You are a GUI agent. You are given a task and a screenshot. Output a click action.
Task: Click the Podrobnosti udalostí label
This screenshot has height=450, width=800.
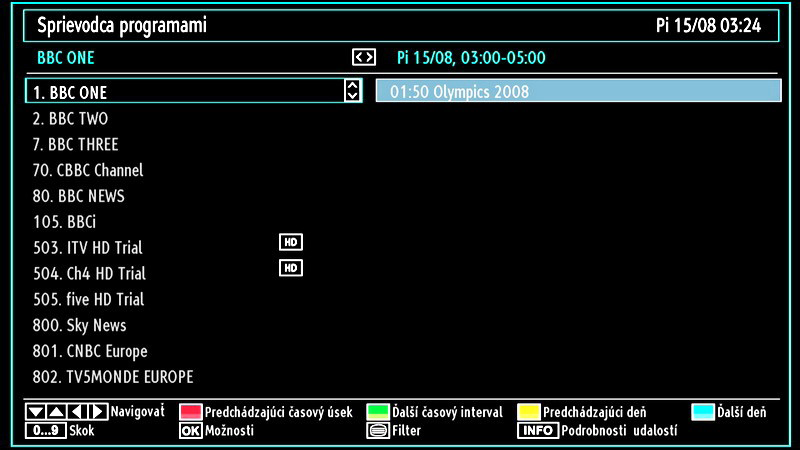[619, 431]
